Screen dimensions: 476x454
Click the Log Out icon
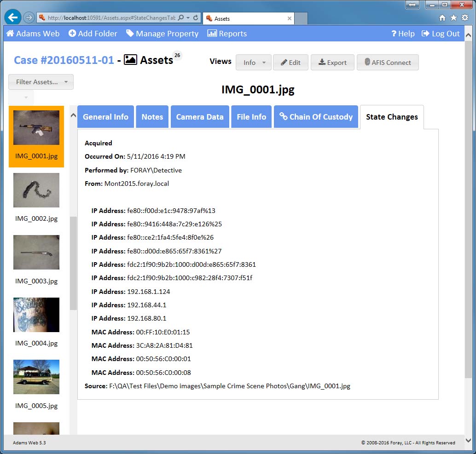[x=425, y=34]
